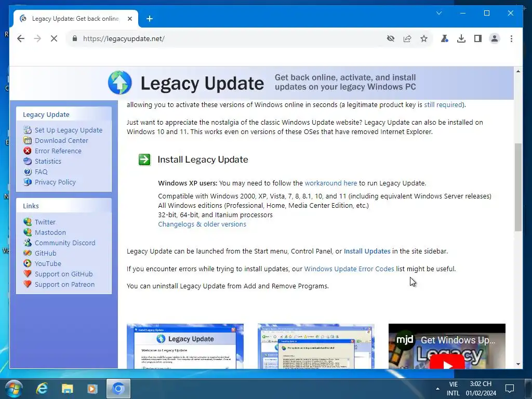The height and width of the screenshot is (399, 532).
Task: Follow the 'still required' link
Action: [x=443, y=104]
